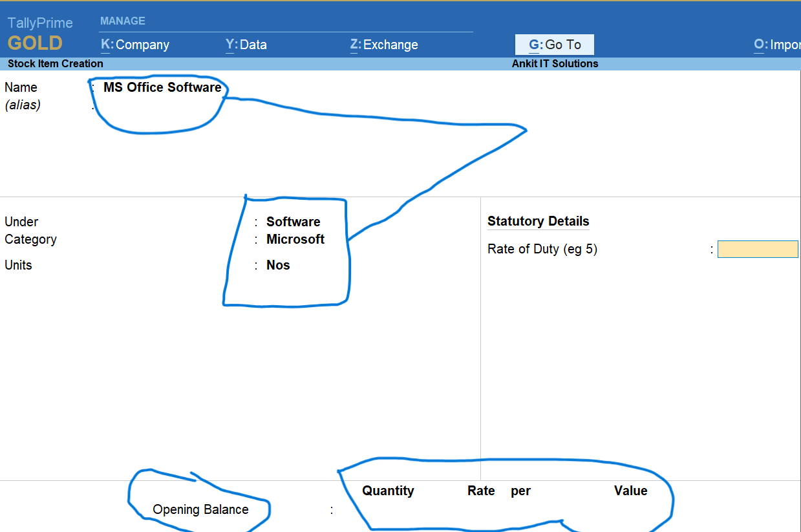The width and height of the screenshot is (801, 532).
Task: Click the Stock Item Creation title
Action: [x=56, y=63]
